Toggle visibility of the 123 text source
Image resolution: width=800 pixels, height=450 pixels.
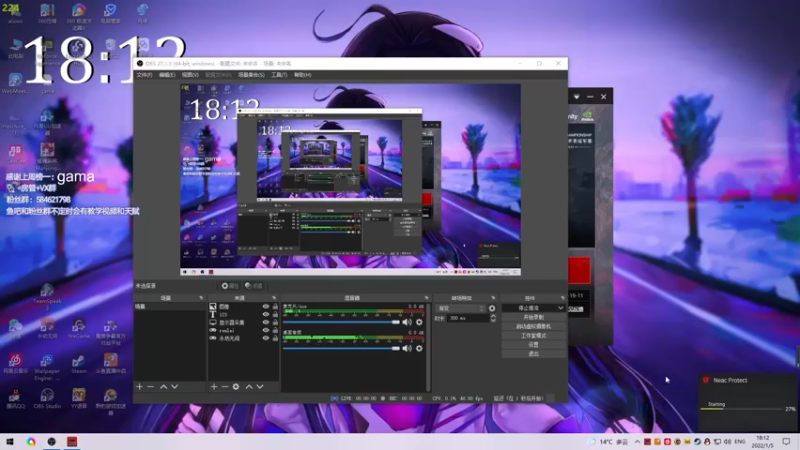pos(266,314)
